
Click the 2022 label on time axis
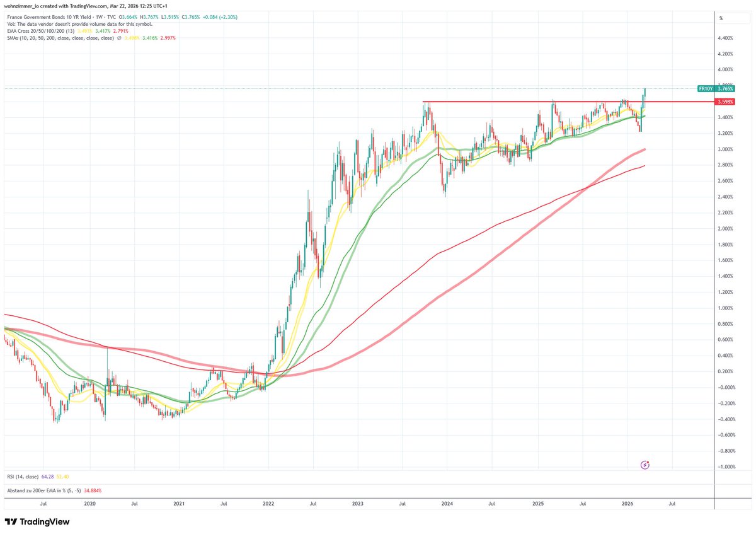pyautogui.click(x=268, y=504)
